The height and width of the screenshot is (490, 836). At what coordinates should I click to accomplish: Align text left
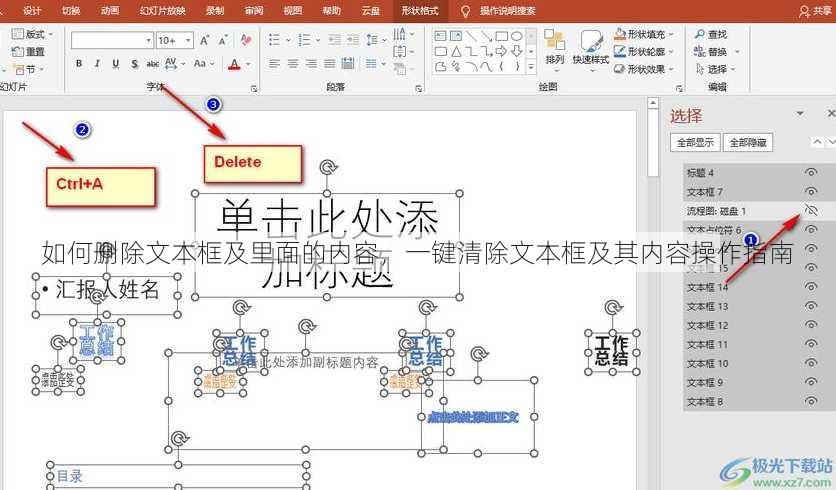pos(274,64)
